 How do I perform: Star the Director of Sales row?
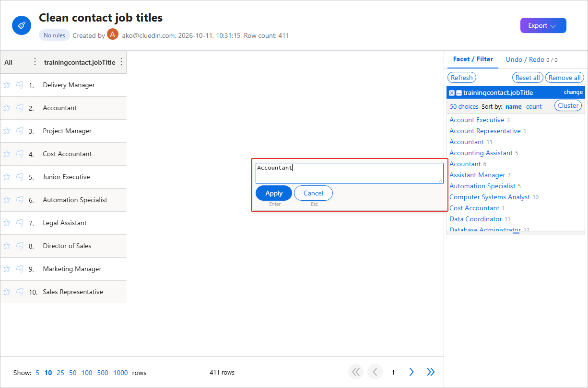[7, 246]
